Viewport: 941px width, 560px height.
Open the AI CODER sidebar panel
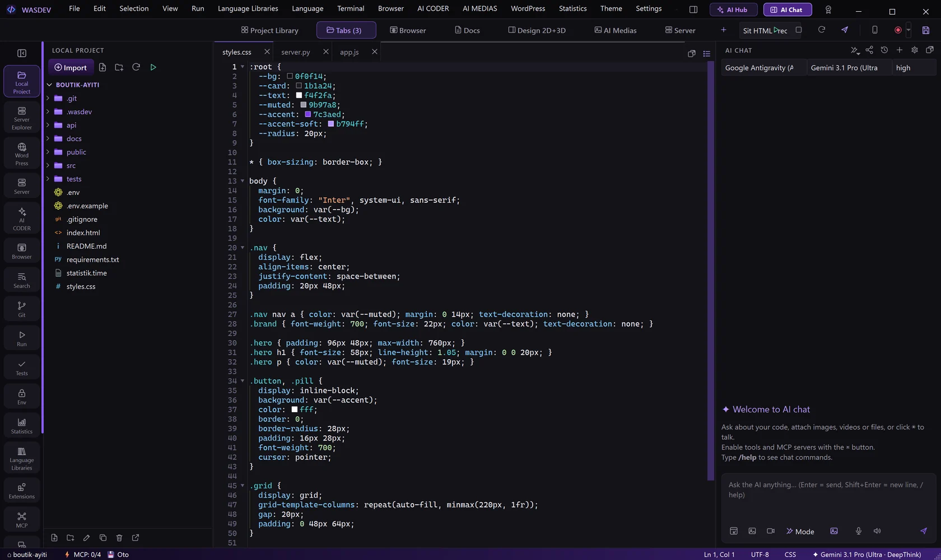point(22,218)
